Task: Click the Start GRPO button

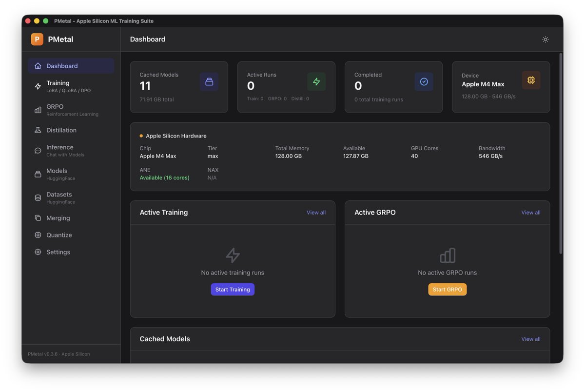Action: (448, 290)
